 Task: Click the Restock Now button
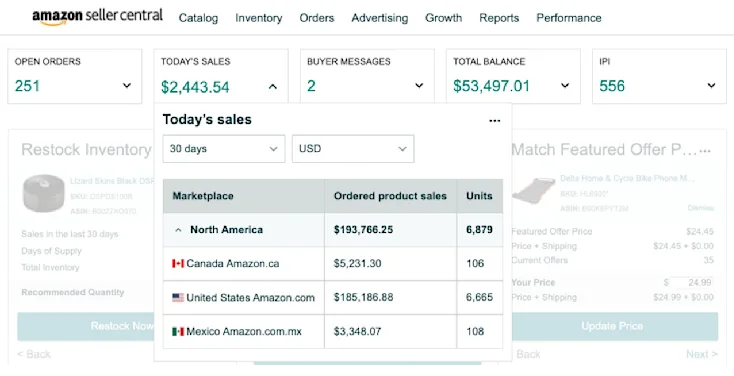point(86,326)
